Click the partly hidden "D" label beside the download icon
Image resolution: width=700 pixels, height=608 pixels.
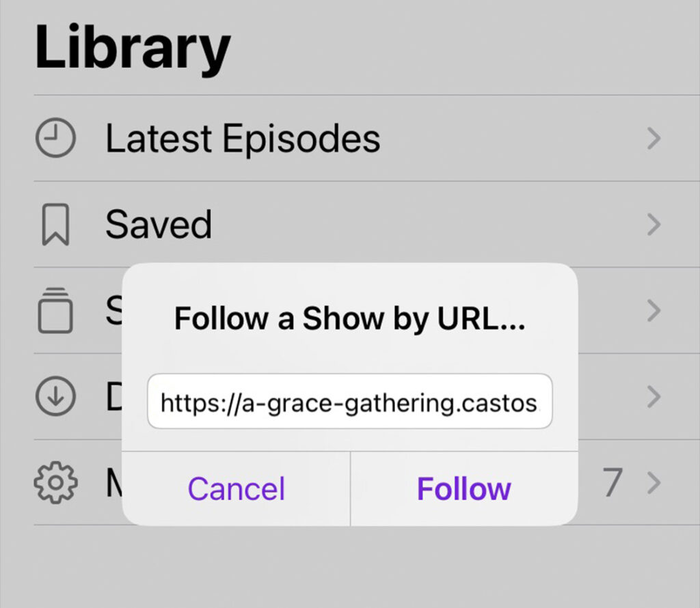[x=113, y=397]
